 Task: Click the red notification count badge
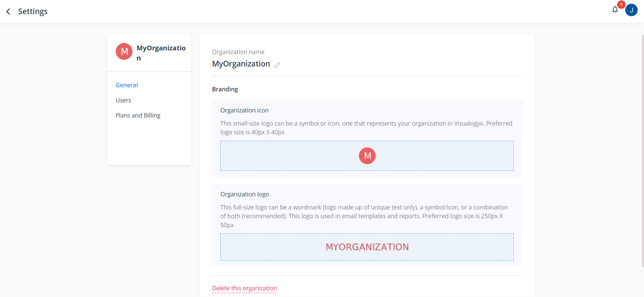click(621, 5)
